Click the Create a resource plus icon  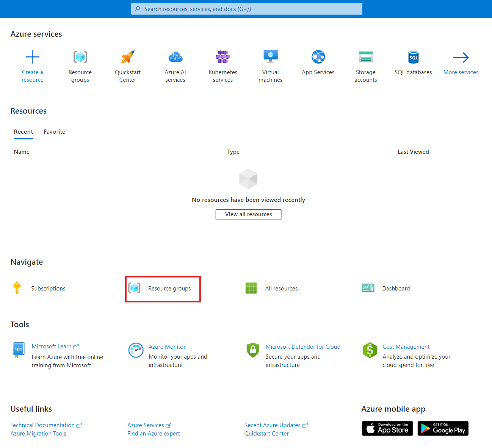tap(33, 57)
